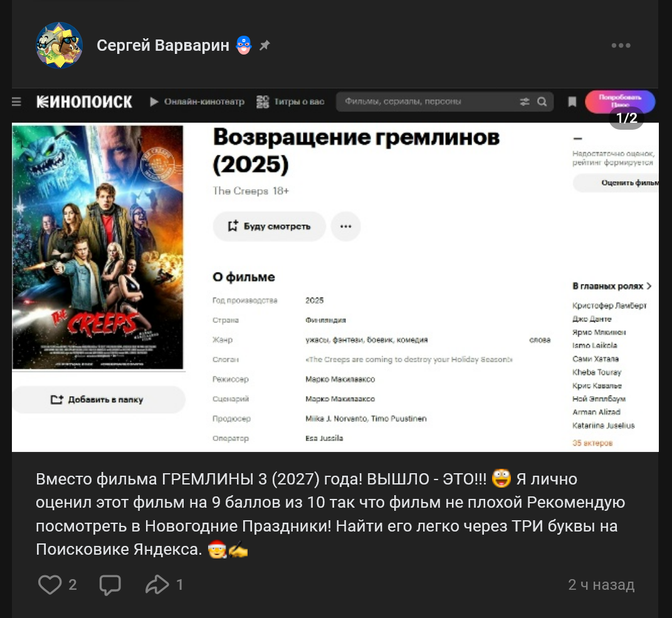Open more actions ellipsis next to Буду смотреть
This screenshot has width=672, height=618.
click(345, 226)
